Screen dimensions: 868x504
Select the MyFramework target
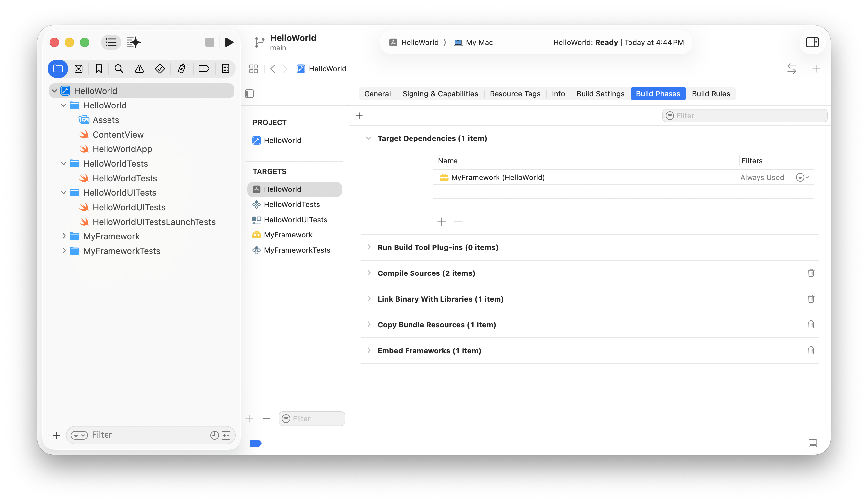coord(294,235)
